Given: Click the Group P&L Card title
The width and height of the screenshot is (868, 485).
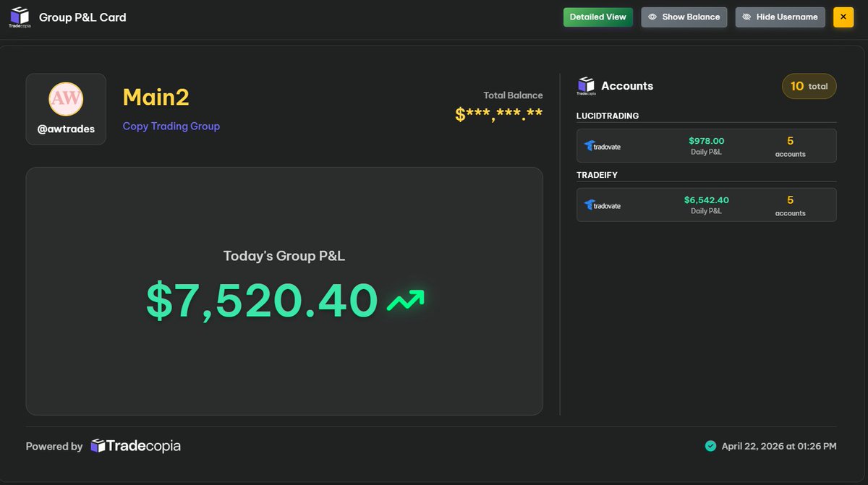Looking at the screenshot, I should click(82, 17).
